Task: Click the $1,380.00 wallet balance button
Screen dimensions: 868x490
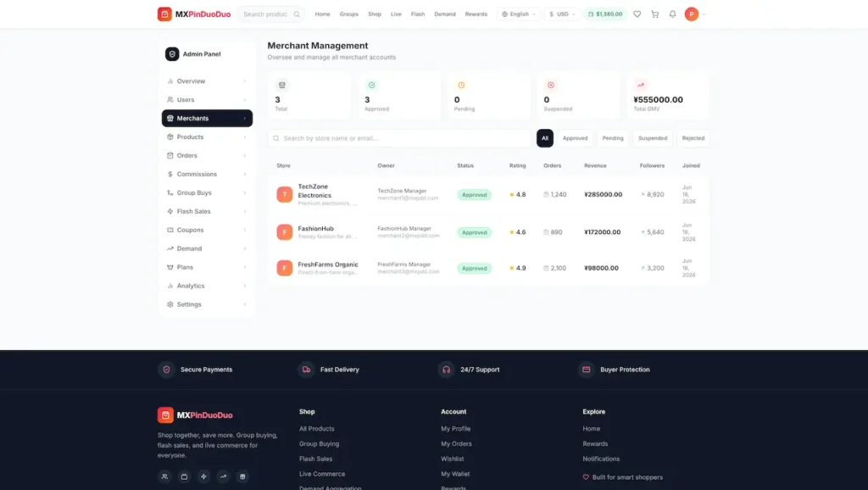Action: pyautogui.click(x=605, y=14)
